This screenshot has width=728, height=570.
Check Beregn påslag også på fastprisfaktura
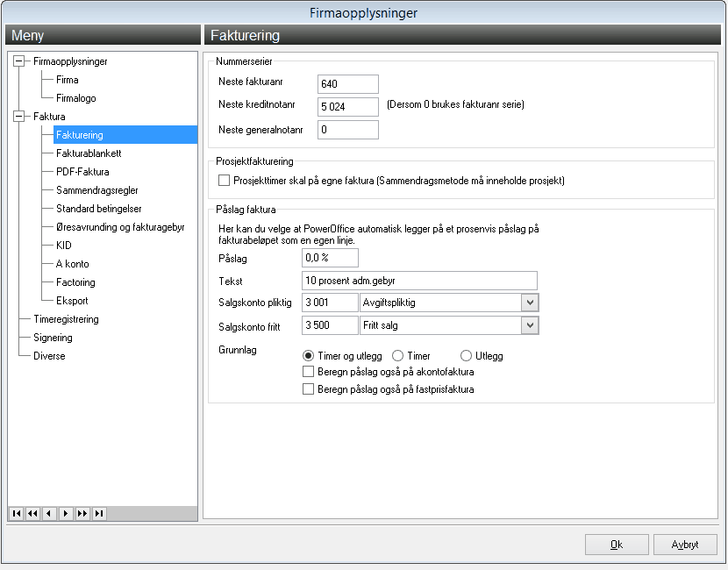point(308,389)
